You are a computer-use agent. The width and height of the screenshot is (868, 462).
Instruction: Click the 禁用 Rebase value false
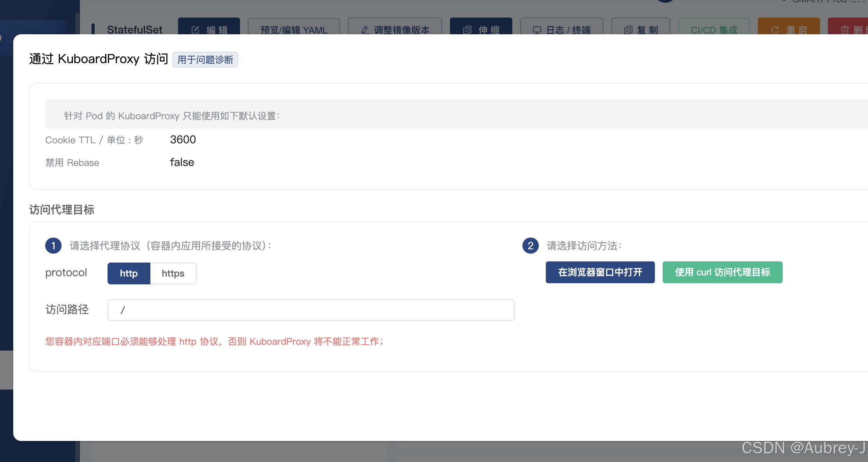pos(182,162)
